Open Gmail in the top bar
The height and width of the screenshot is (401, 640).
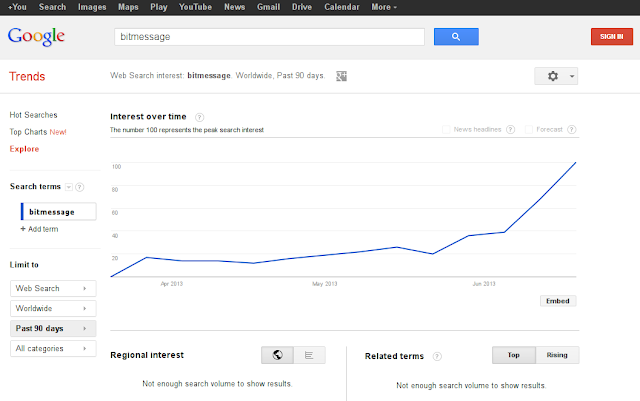point(268,7)
